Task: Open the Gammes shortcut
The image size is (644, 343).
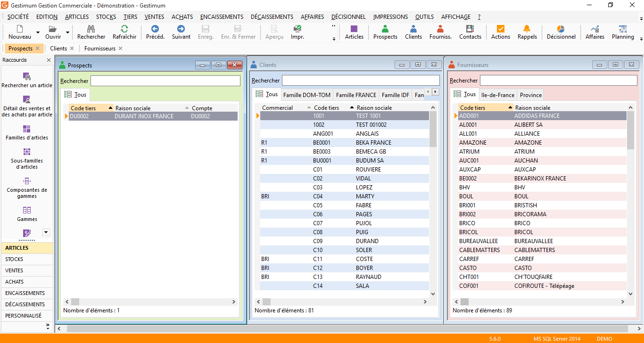Action: [x=27, y=214]
